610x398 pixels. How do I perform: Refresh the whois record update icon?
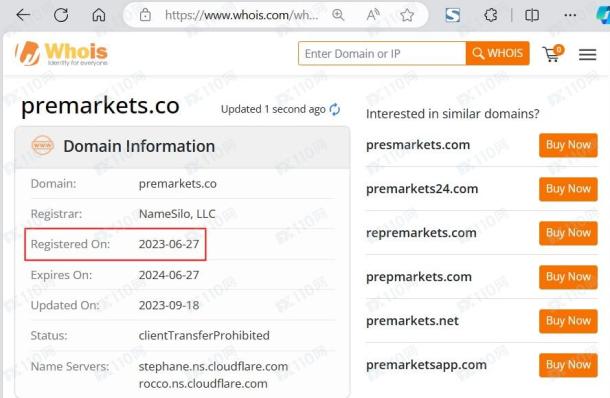(335, 109)
